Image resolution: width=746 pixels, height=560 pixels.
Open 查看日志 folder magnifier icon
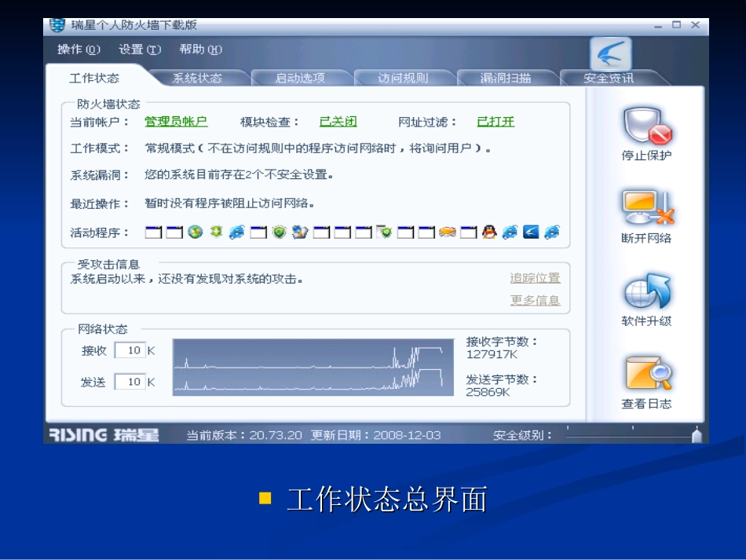pyautogui.click(x=648, y=374)
